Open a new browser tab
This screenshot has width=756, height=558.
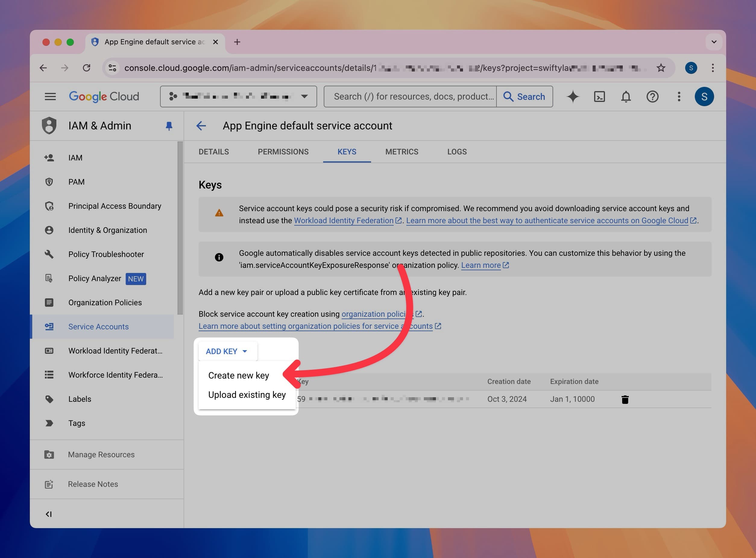pyautogui.click(x=237, y=42)
